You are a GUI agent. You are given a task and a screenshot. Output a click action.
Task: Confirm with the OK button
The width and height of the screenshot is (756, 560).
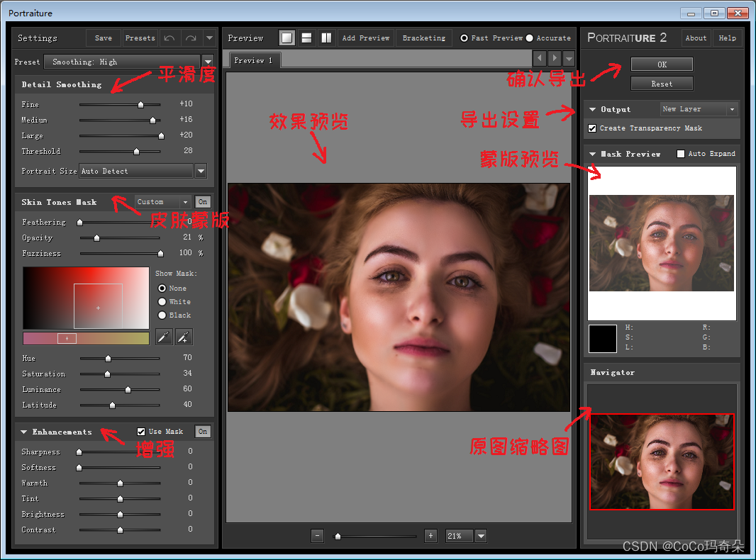[x=662, y=65]
